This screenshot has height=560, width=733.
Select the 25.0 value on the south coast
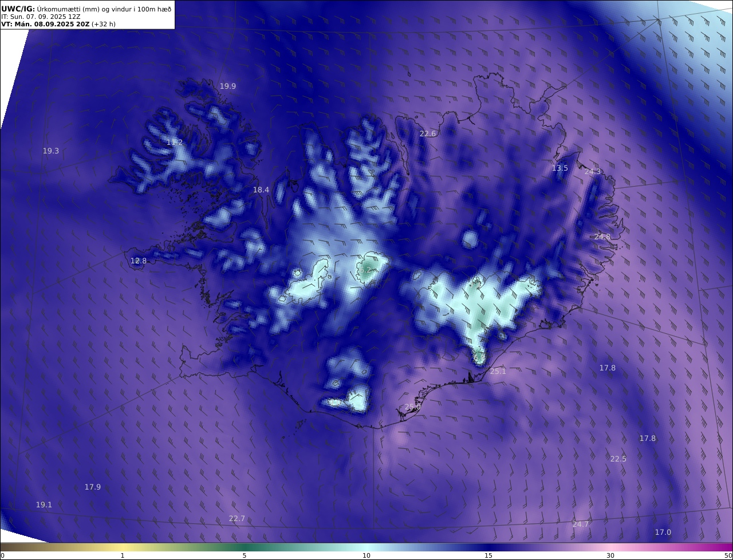(413, 407)
